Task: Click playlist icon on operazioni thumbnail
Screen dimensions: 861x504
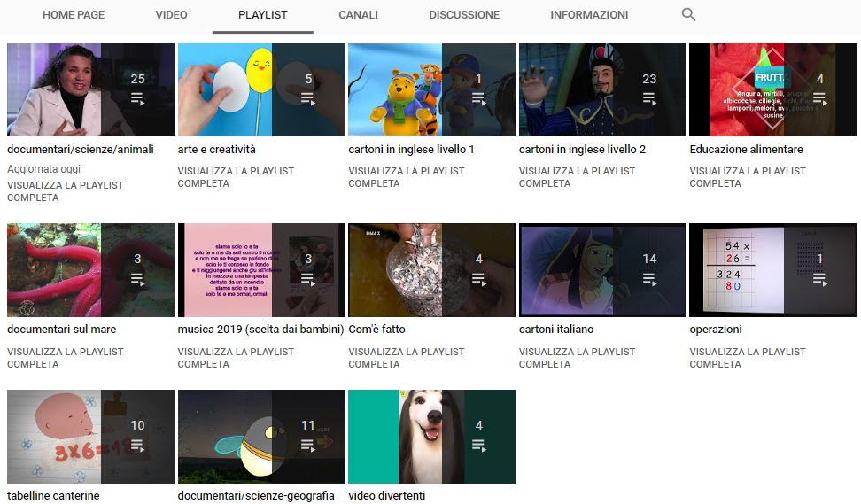Action: (x=820, y=280)
